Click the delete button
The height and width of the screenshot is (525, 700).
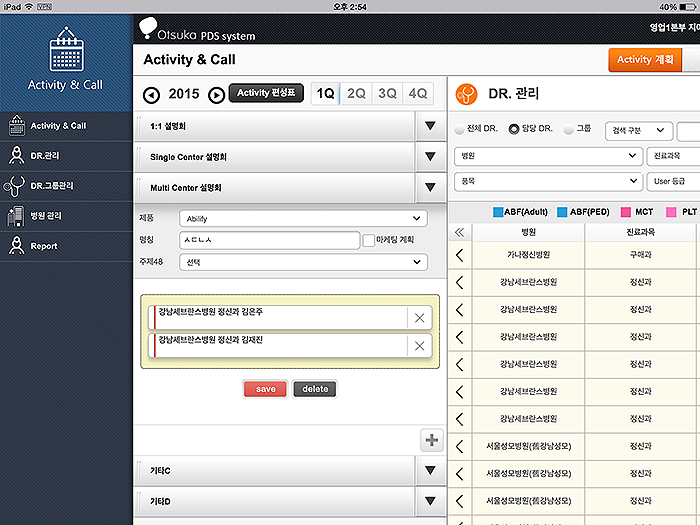315,389
